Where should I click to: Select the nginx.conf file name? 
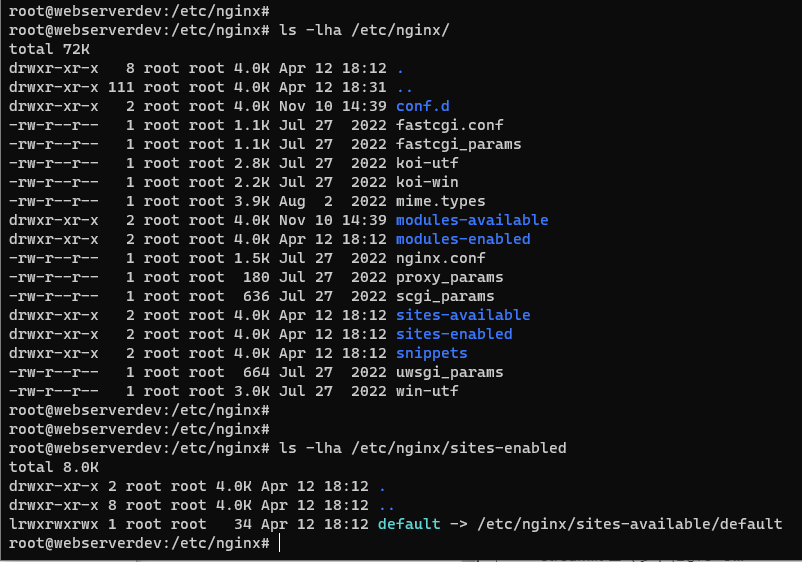point(441,258)
